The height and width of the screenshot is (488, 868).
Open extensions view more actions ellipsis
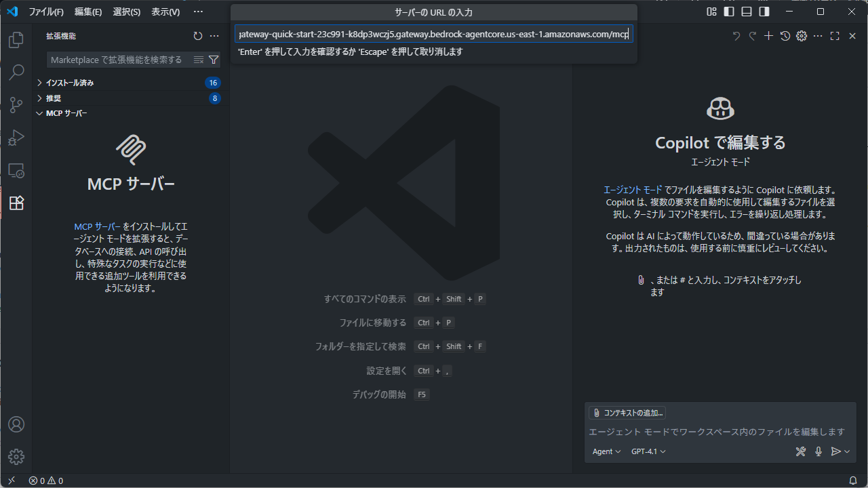(214, 36)
